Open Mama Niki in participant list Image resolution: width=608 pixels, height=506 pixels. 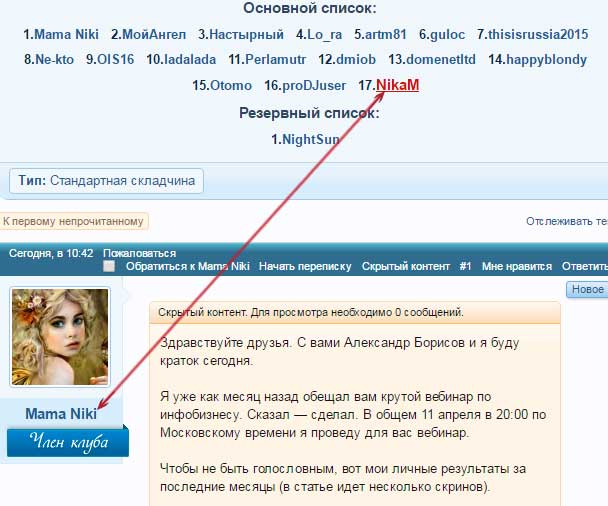66,34
